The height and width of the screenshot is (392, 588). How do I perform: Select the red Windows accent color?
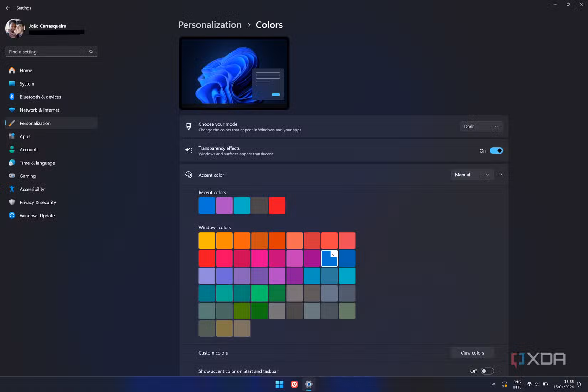(x=207, y=258)
